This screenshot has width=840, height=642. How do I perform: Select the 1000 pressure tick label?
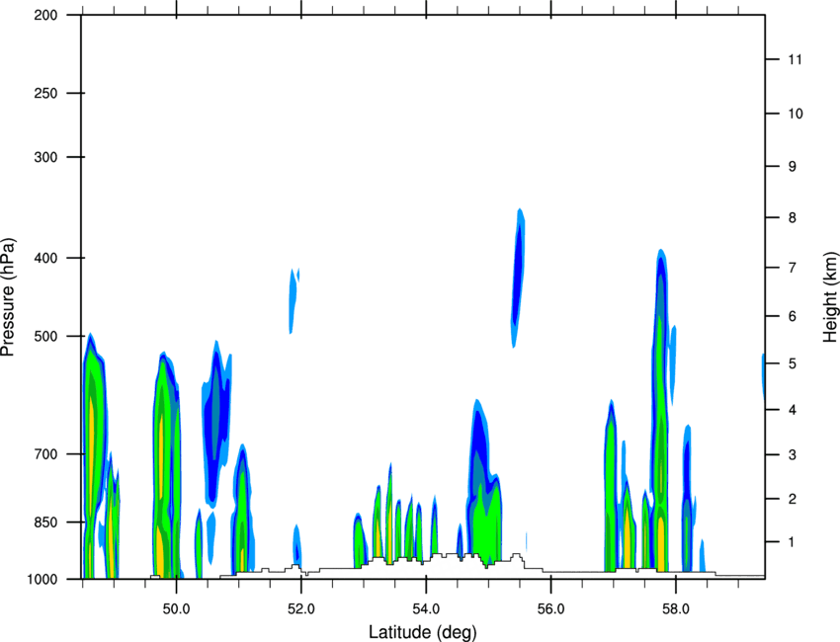(42, 580)
